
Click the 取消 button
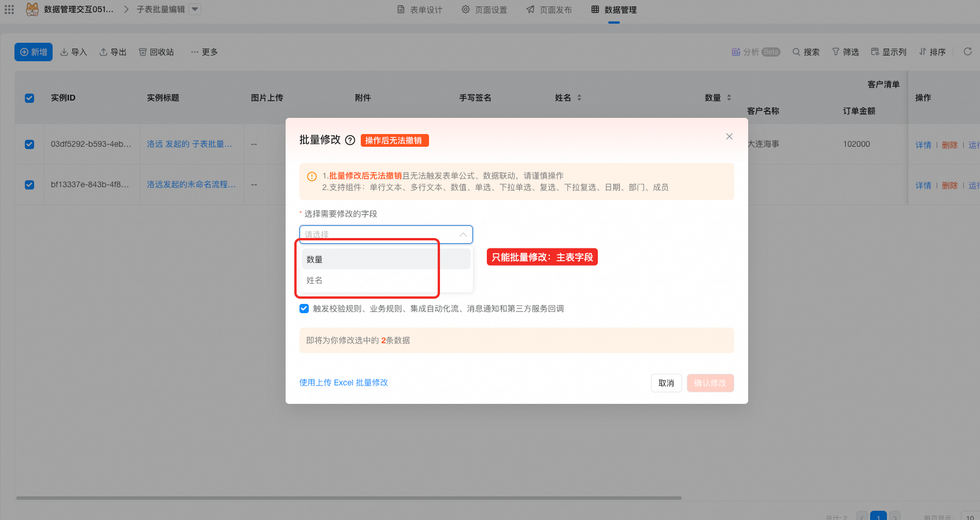(666, 383)
